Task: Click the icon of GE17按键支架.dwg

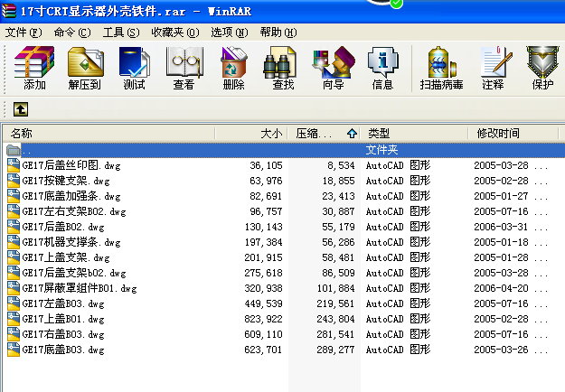Action: click(x=14, y=181)
